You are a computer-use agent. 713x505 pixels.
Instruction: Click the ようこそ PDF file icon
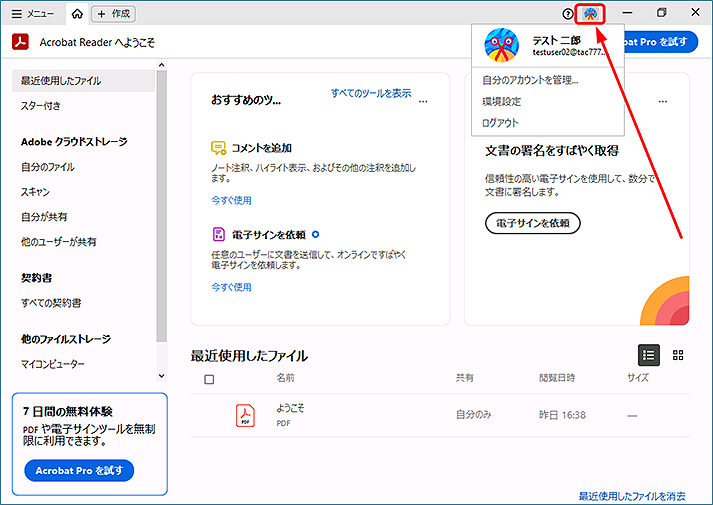click(x=245, y=415)
